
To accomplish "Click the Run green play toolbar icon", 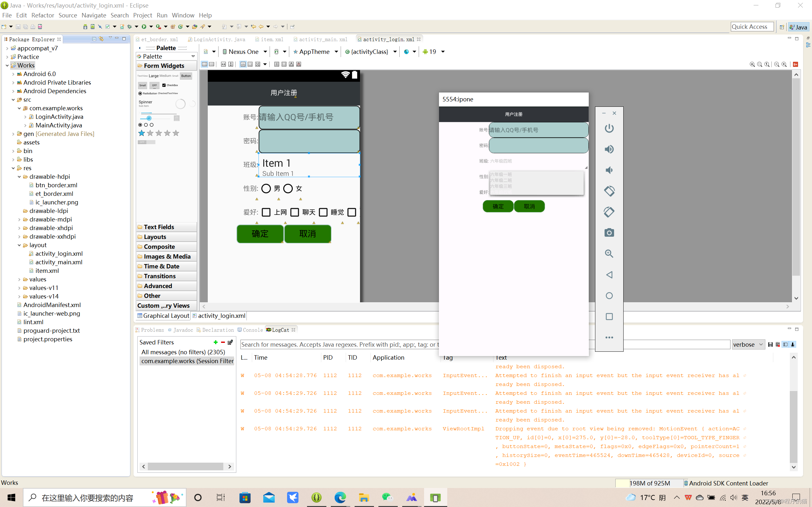I will 144,27.
